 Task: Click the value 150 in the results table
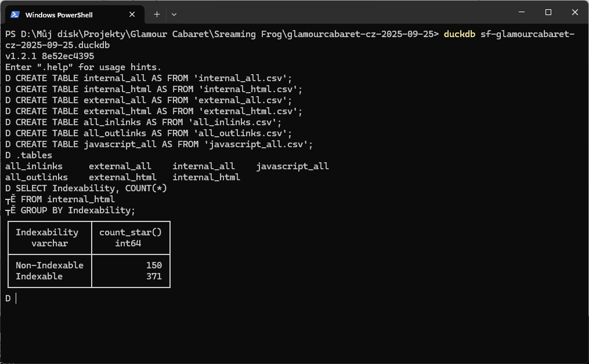point(154,265)
